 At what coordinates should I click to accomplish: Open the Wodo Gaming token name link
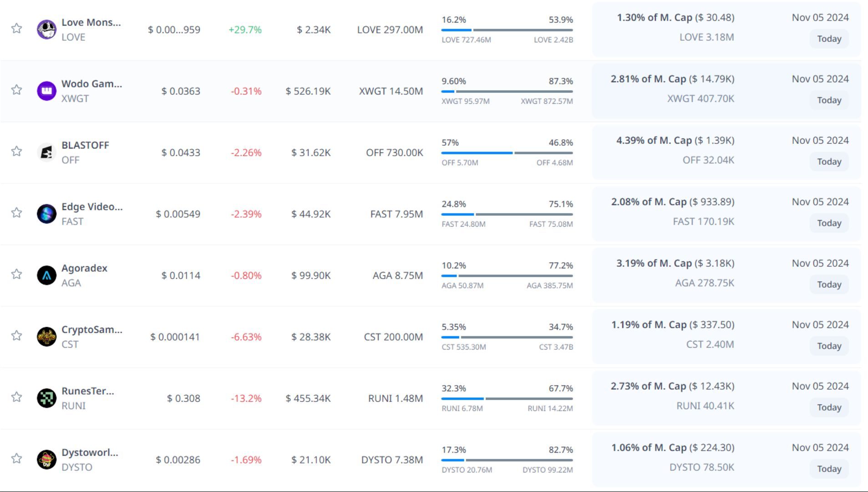pyautogui.click(x=91, y=84)
